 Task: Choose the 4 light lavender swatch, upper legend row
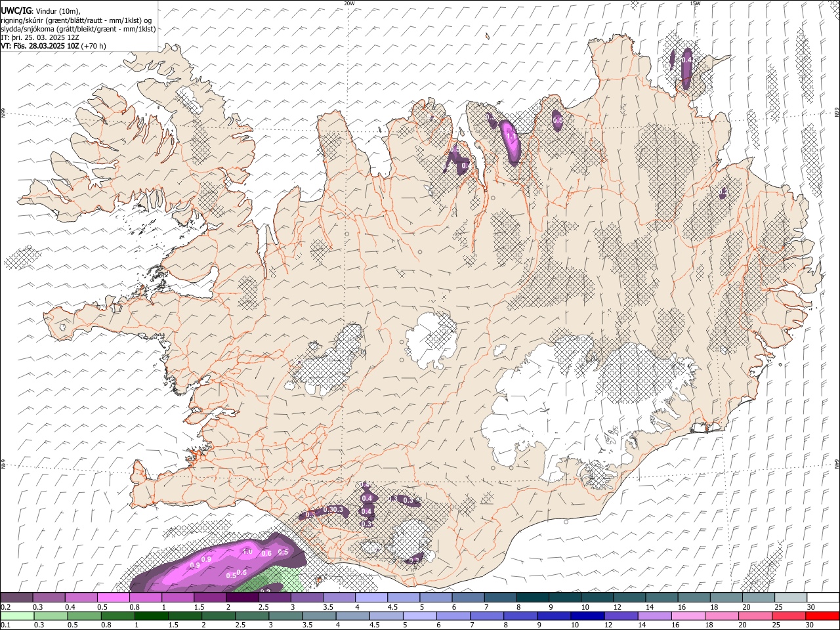tap(371, 597)
